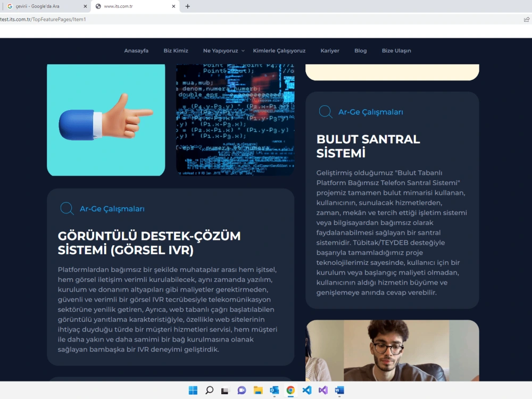Click Ar-Ge Çalışmaları label above Bulut Santral
532x399 pixels.
[371, 112]
